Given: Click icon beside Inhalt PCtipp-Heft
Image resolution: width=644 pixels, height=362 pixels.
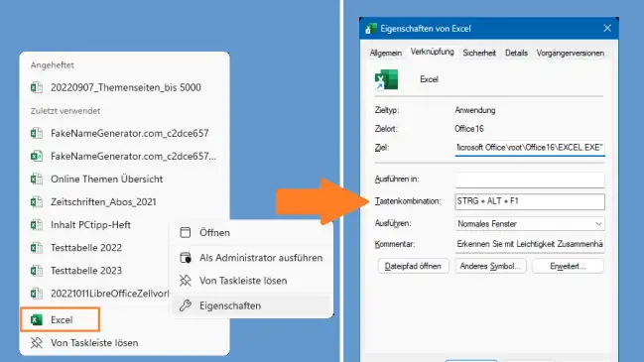Looking at the screenshot, I should click(36, 225).
